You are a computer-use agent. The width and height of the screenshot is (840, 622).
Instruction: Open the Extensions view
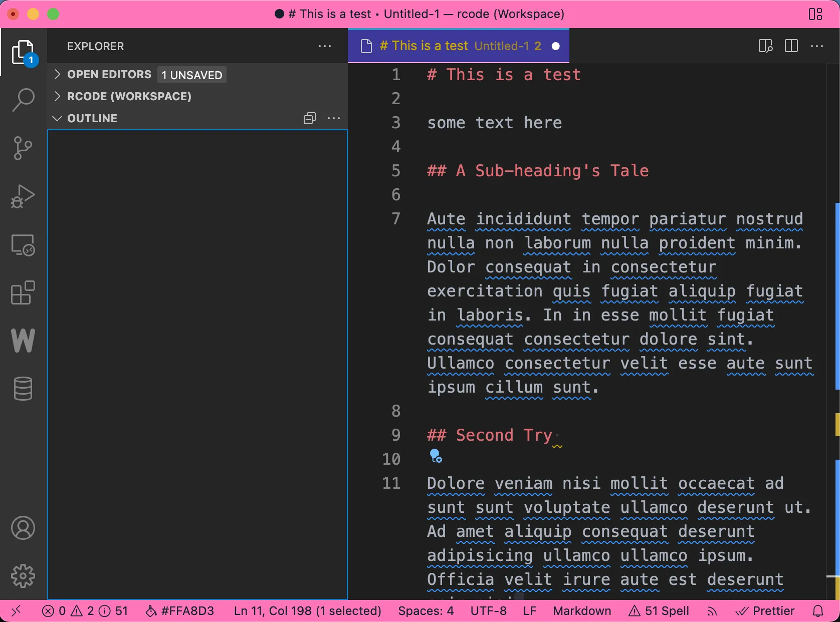pyautogui.click(x=23, y=293)
